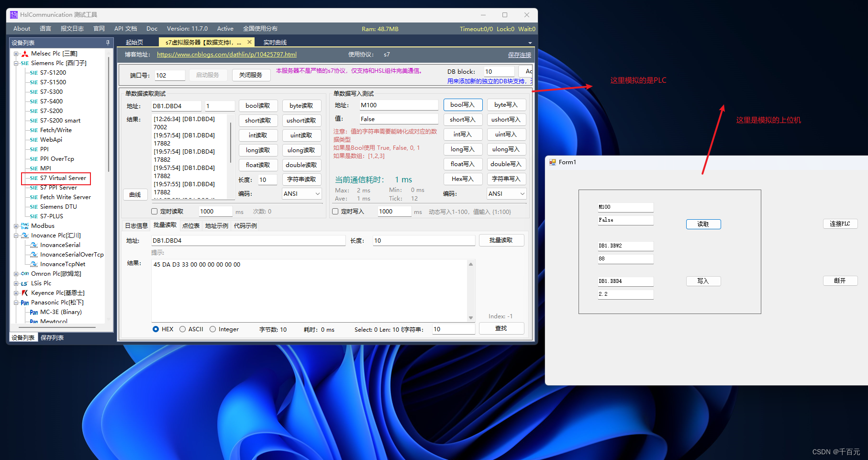Click the Hex写入 button
The width and height of the screenshot is (868, 460).
pyautogui.click(x=463, y=179)
